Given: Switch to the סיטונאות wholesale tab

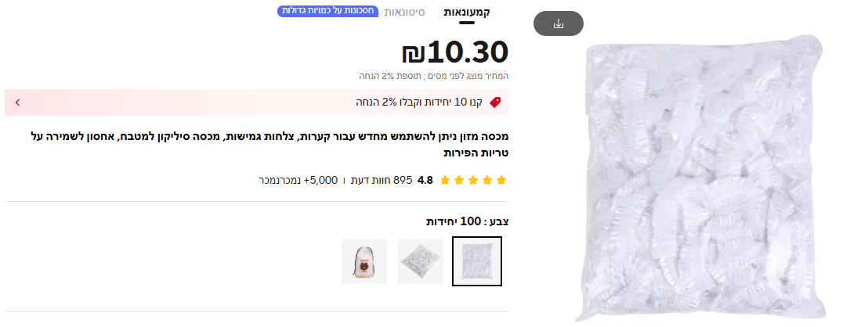Looking at the screenshot, I should (405, 13).
